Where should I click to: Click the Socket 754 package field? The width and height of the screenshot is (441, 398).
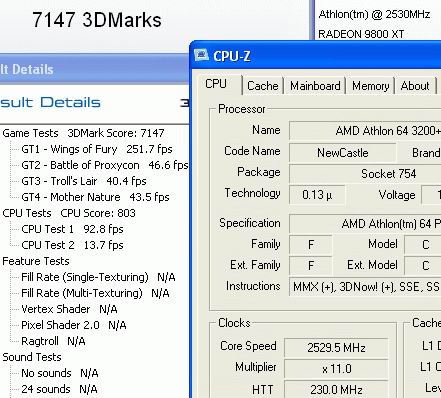tap(365, 174)
